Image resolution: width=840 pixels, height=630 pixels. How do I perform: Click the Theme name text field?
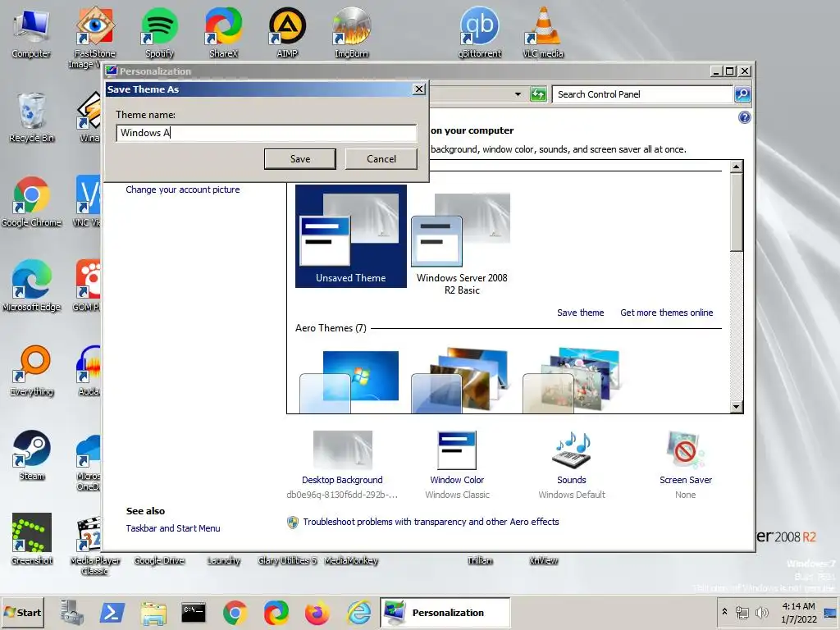pos(267,133)
